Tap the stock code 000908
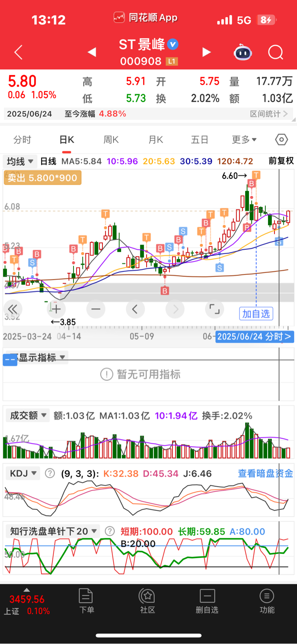Viewport: 297px width, 644px height. [141, 61]
